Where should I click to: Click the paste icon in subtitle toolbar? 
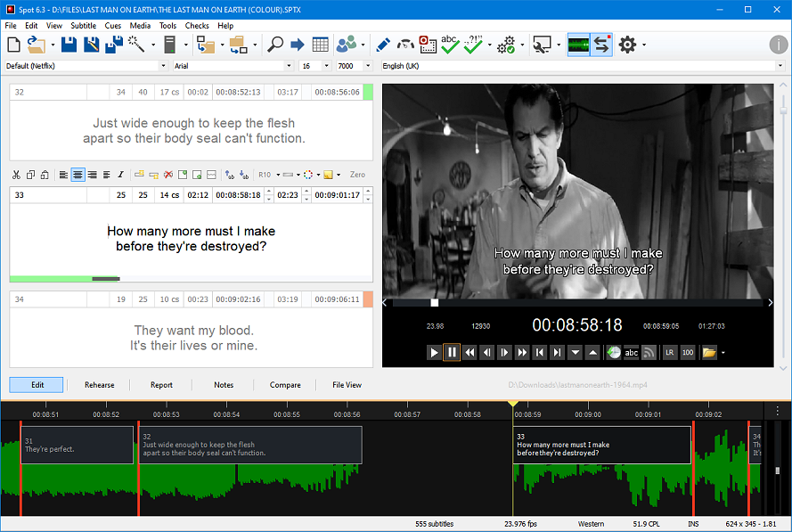point(45,175)
